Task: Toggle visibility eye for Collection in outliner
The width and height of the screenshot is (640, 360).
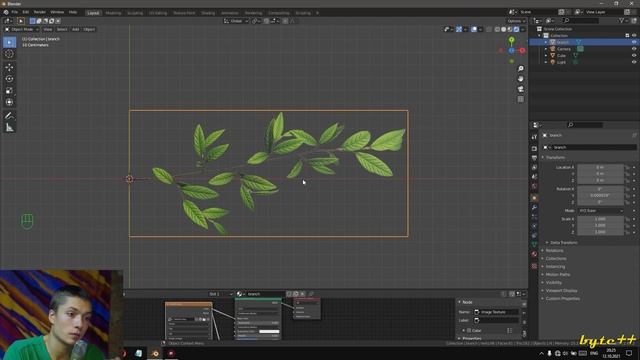Action: pyautogui.click(x=634, y=36)
